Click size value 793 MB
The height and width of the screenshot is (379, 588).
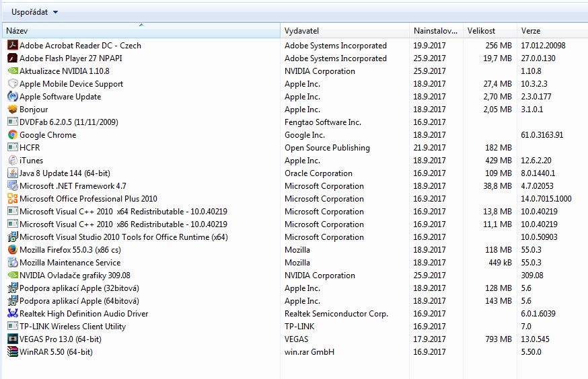pos(499,339)
